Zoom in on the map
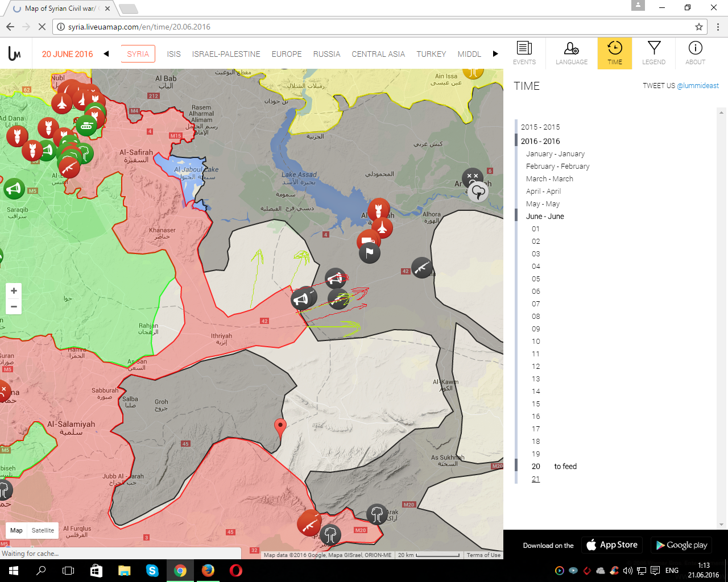 click(14, 290)
